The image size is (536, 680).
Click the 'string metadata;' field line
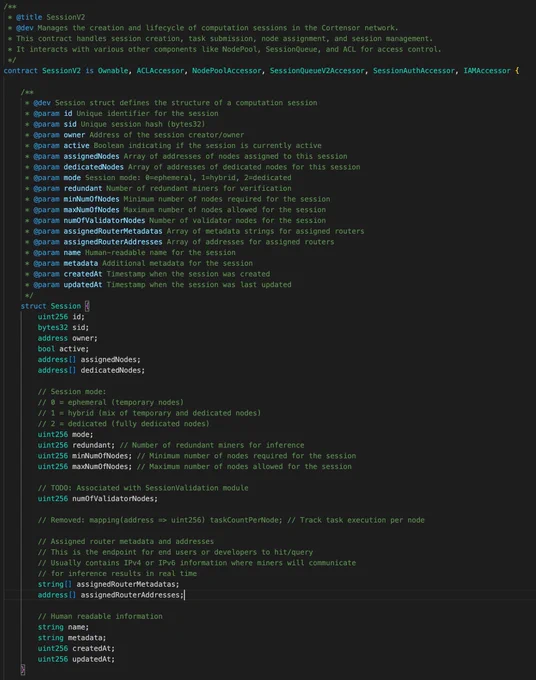72,638
